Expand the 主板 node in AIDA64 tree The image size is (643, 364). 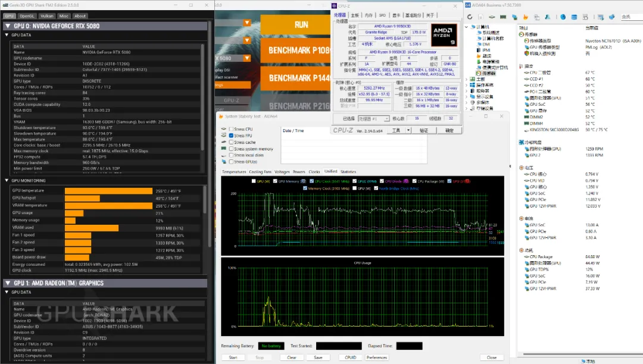point(467,79)
